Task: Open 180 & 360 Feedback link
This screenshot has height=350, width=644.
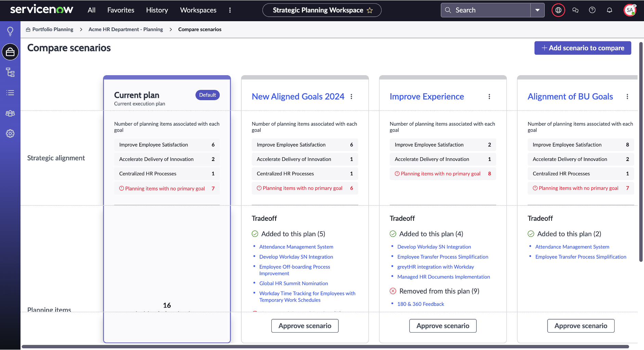Action: (421, 304)
